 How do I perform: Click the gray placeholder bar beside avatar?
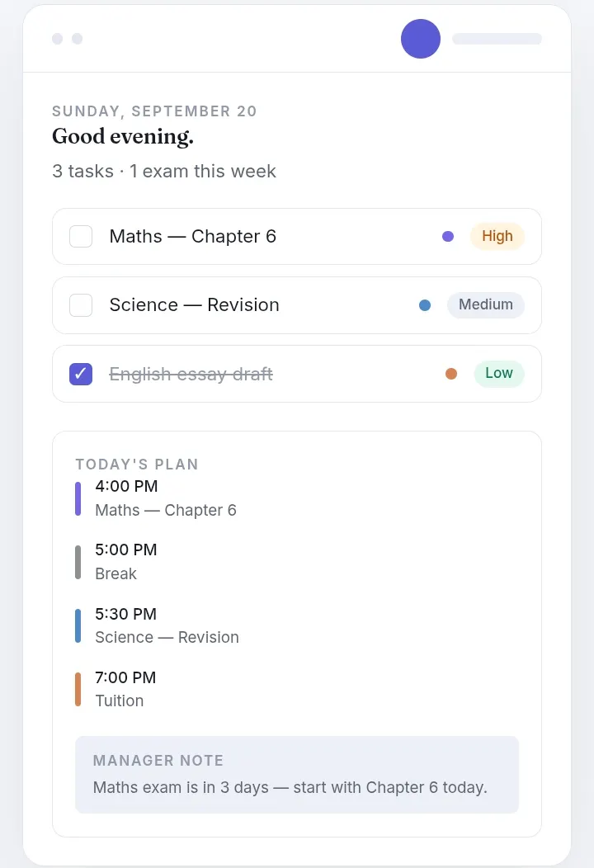tap(497, 39)
